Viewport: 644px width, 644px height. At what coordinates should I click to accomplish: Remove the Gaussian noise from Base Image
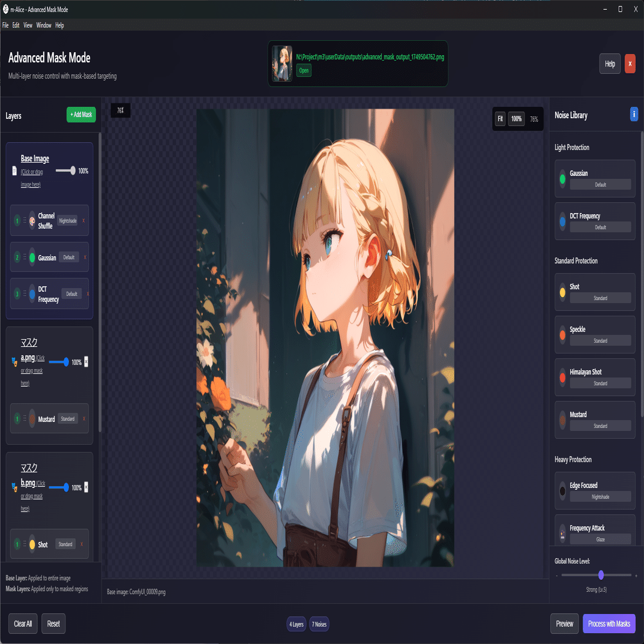point(85,257)
